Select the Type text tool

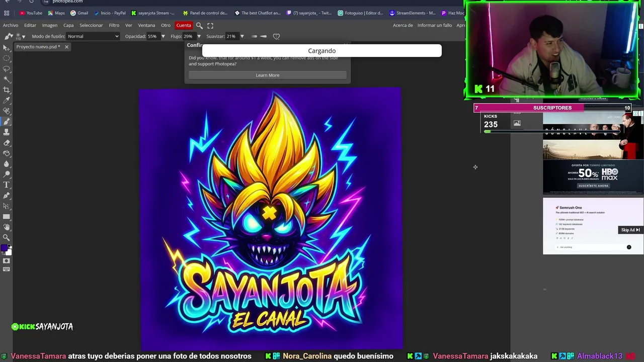coord(7,185)
